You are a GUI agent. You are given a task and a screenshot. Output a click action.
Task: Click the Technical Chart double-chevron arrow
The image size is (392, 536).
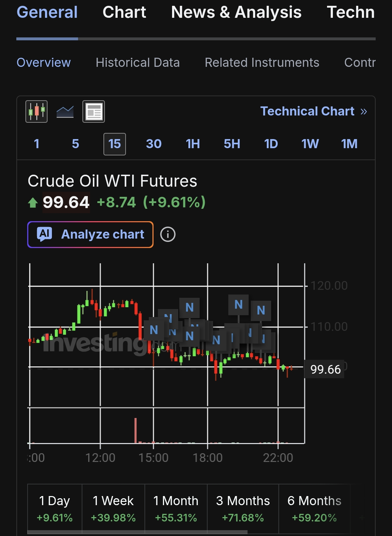pyautogui.click(x=364, y=111)
